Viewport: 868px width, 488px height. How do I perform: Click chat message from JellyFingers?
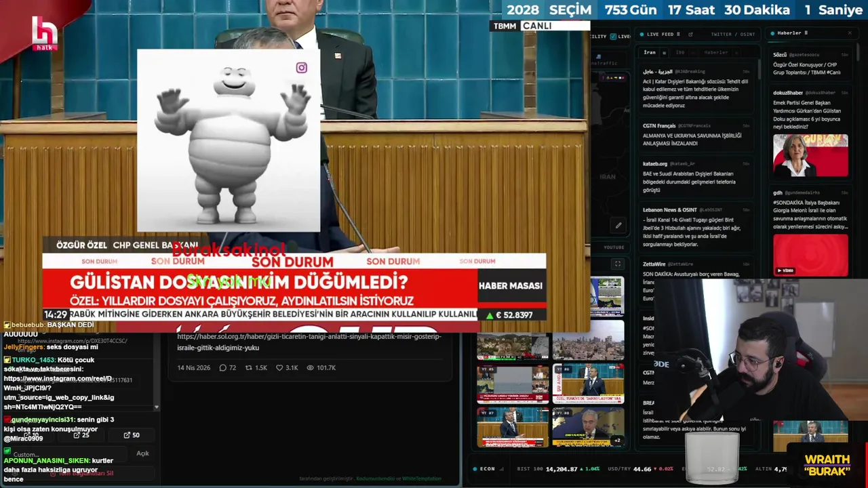pos(51,347)
